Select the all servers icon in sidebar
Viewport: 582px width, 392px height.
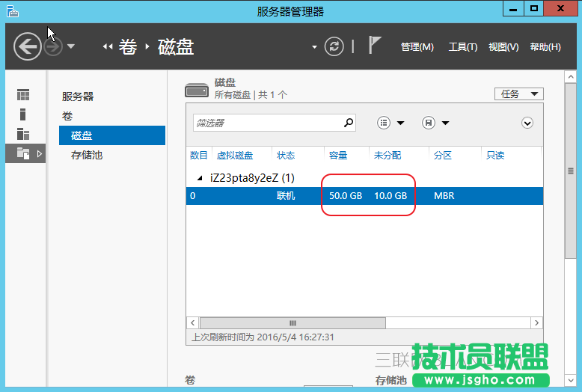23,134
